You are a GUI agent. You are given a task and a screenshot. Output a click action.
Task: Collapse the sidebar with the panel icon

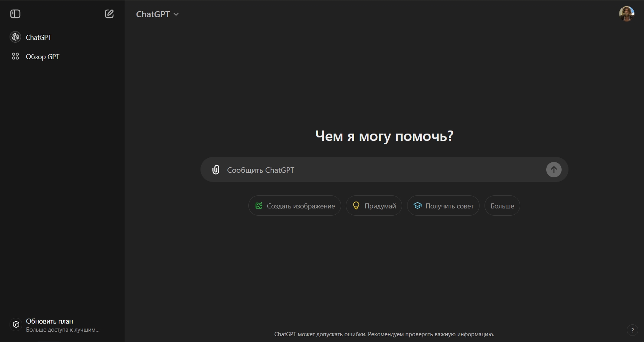pos(15,14)
